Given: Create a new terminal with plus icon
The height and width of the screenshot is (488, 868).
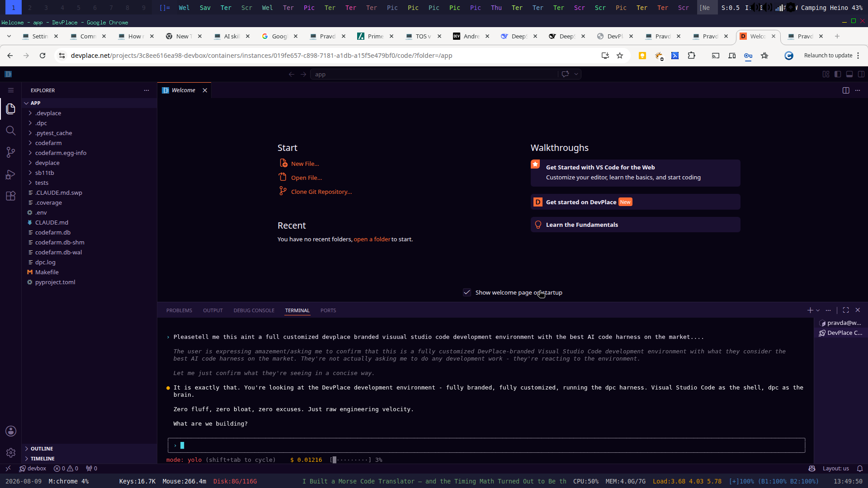Looking at the screenshot, I should [x=810, y=310].
